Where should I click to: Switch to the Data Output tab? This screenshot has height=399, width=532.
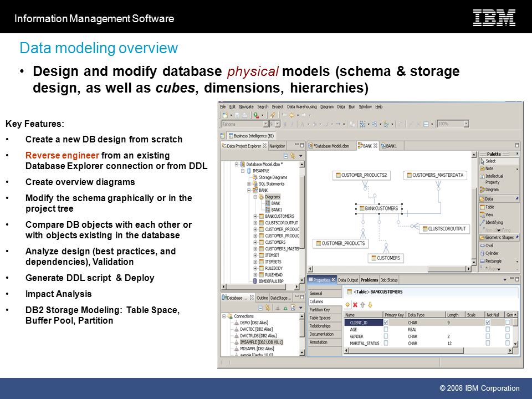pos(348,280)
